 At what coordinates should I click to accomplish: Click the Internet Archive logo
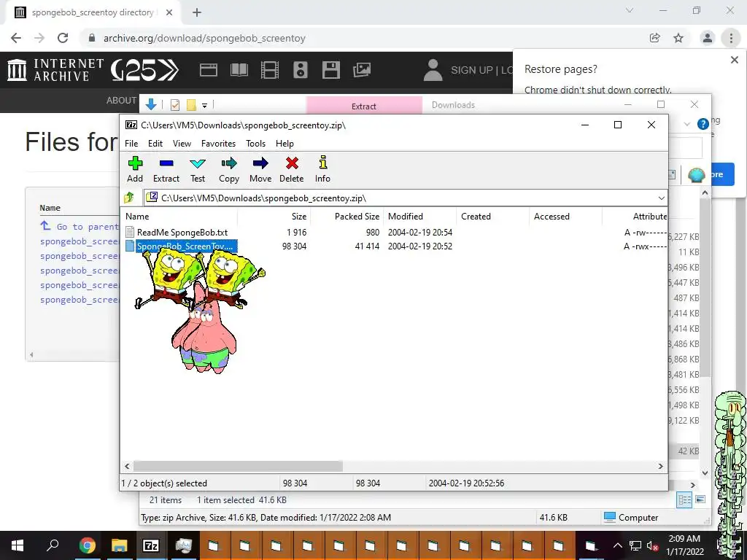pos(55,70)
